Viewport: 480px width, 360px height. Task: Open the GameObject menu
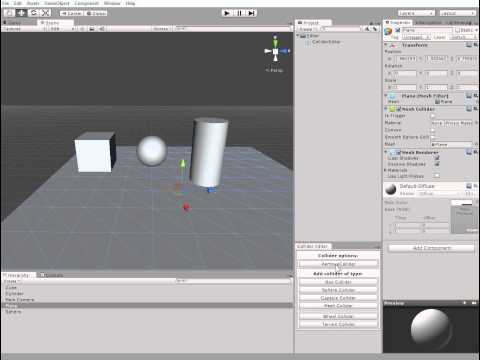point(57,3)
